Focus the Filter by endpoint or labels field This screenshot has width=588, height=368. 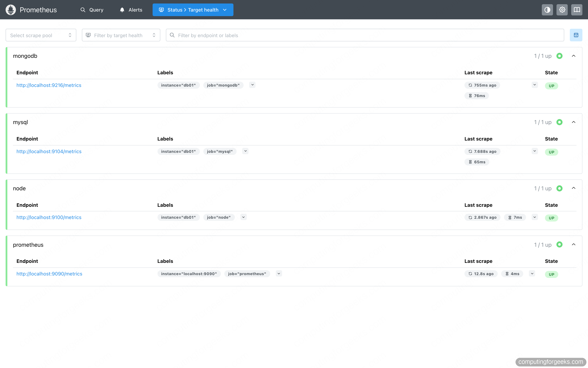pyautogui.click(x=365, y=35)
